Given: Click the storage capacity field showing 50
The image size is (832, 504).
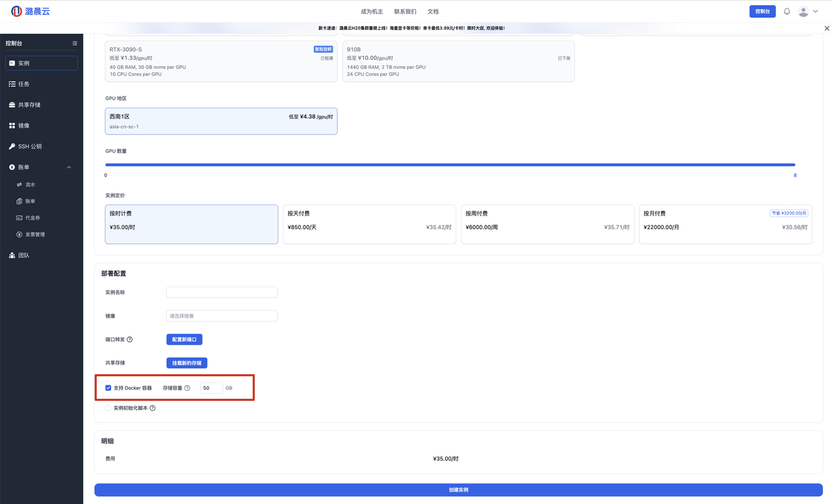Looking at the screenshot, I should point(211,388).
